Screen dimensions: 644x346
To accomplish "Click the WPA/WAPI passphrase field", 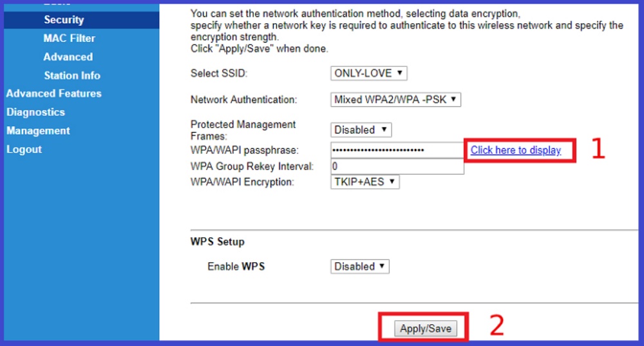I will [x=397, y=150].
